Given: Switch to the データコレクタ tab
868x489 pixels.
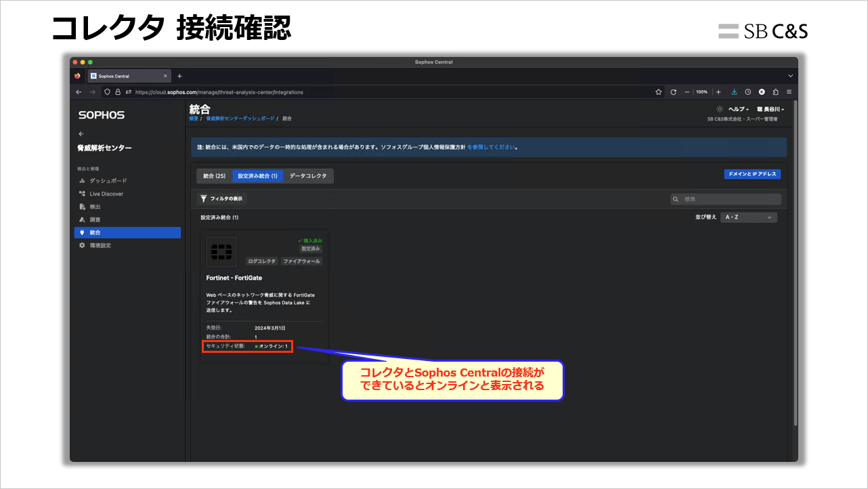Looking at the screenshot, I should pyautogui.click(x=308, y=176).
